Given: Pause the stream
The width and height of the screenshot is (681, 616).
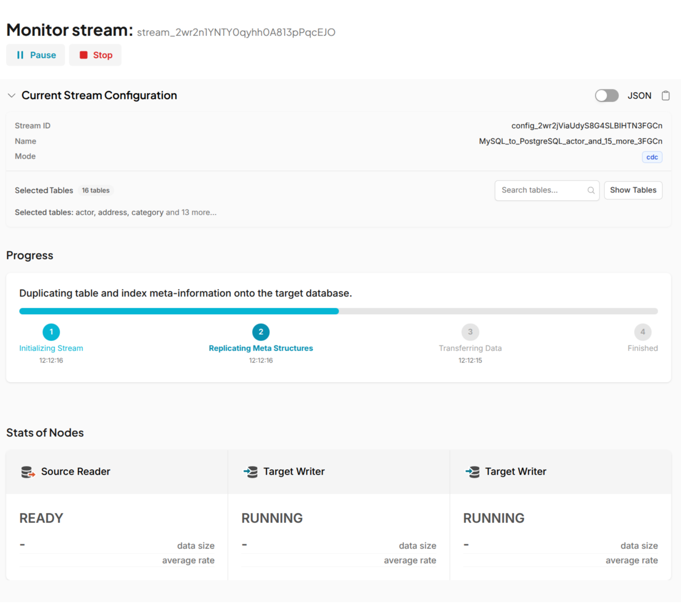Looking at the screenshot, I should tap(35, 55).
